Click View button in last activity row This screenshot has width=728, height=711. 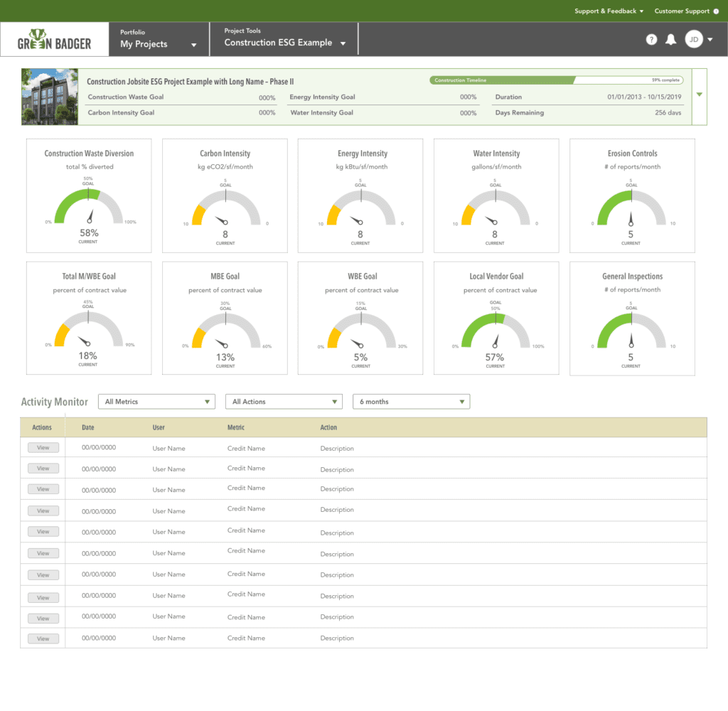(x=43, y=638)
